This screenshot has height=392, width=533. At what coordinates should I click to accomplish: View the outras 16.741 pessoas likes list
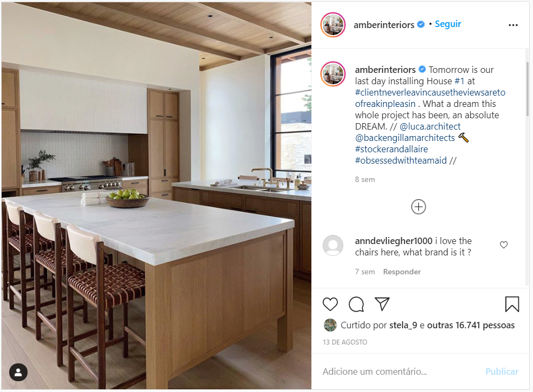[x=471, y=325]
